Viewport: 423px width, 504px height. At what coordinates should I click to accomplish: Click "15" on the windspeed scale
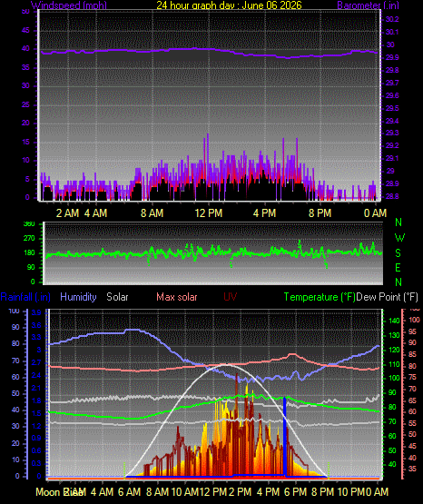(25, 142)
